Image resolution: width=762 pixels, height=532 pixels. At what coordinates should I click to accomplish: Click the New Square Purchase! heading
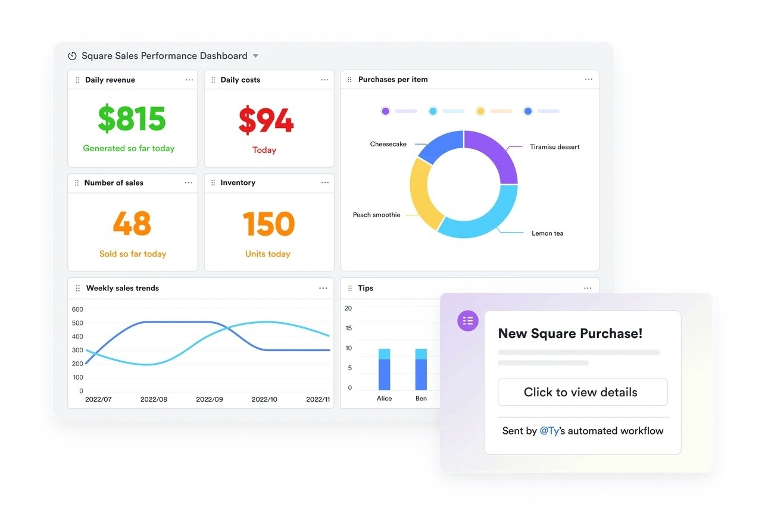click(570, 333)
